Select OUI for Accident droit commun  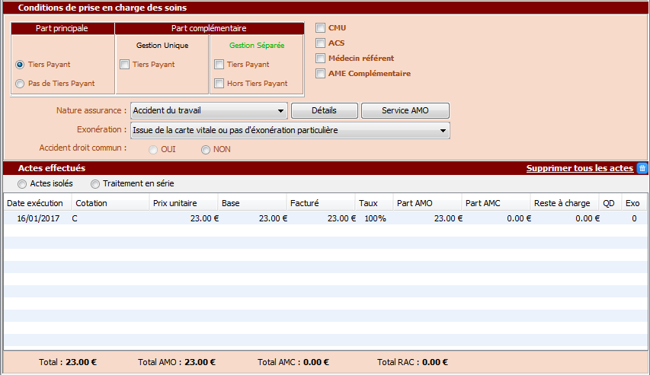153,150
